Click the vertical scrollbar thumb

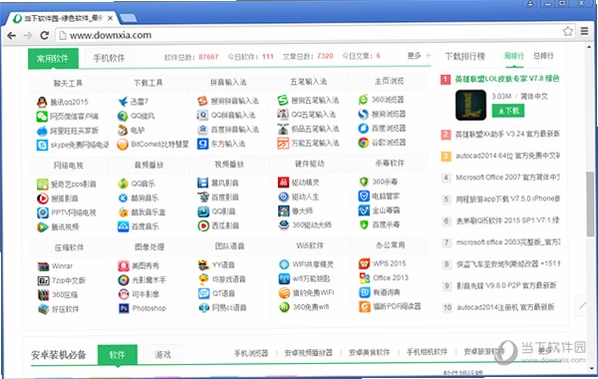click(590, 204)
